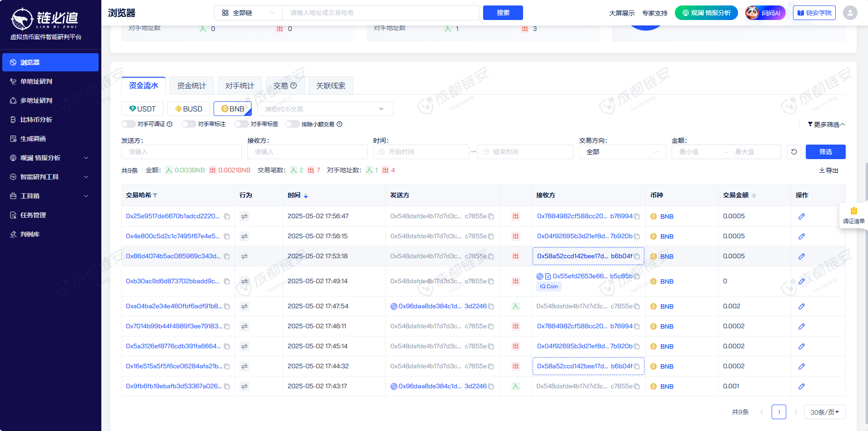Click the blue 搜索 button

coord(503,13)
